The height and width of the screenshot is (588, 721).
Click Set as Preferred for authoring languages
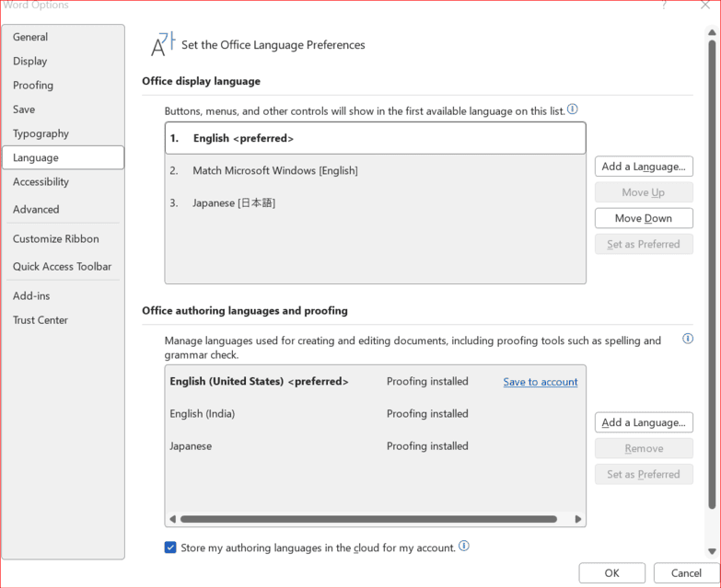[644, 474]
